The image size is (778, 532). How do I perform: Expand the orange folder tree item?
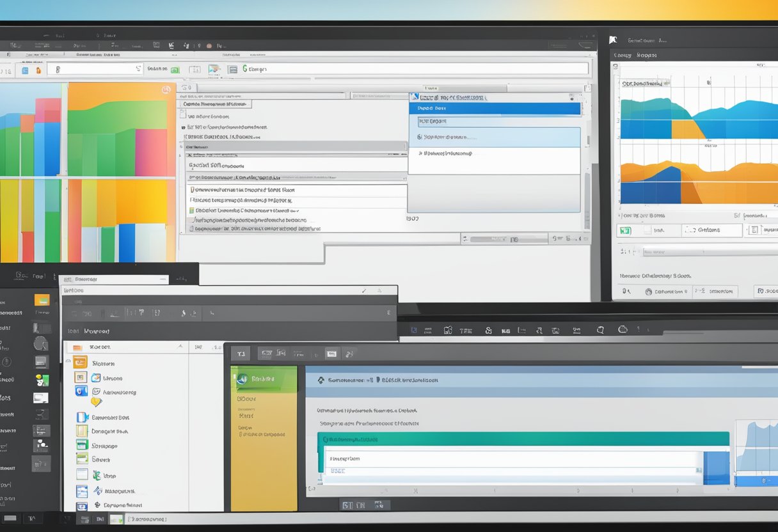click(x=79, y=347)
